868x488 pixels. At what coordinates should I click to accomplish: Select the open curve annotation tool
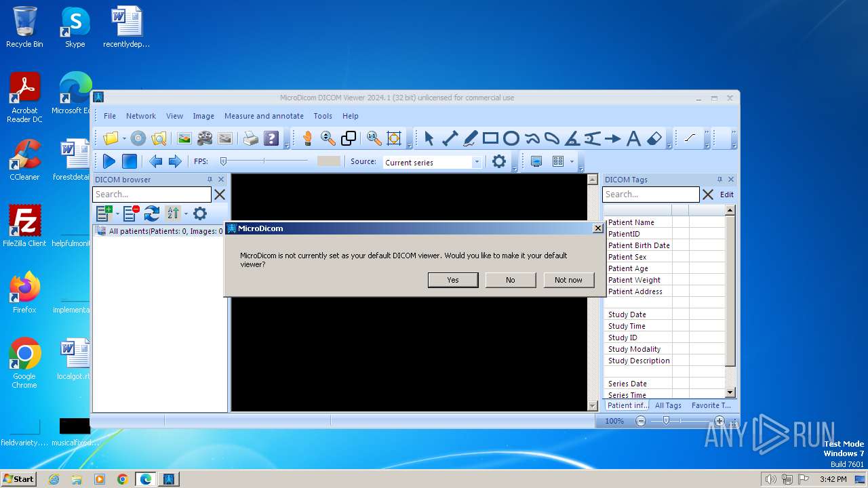532,138
